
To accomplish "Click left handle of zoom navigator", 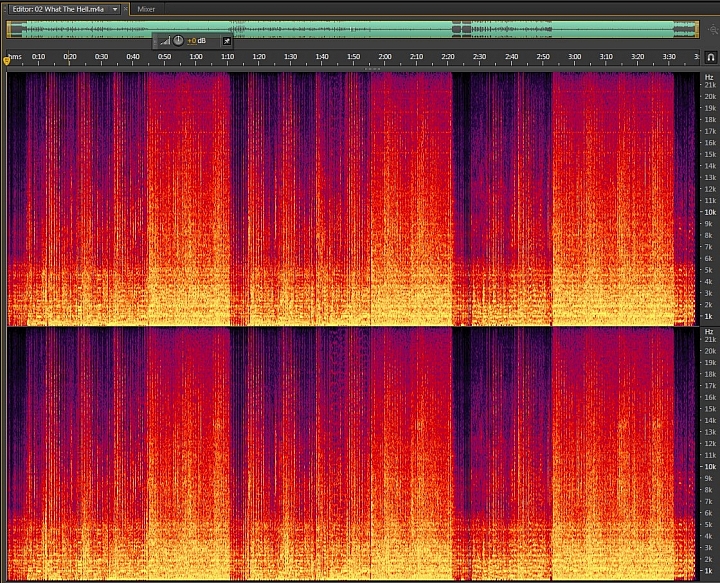I will [x=8, y=29].
